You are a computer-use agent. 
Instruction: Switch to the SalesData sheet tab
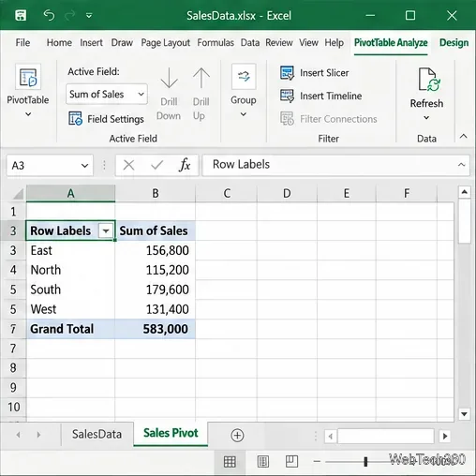click(97, 434)
